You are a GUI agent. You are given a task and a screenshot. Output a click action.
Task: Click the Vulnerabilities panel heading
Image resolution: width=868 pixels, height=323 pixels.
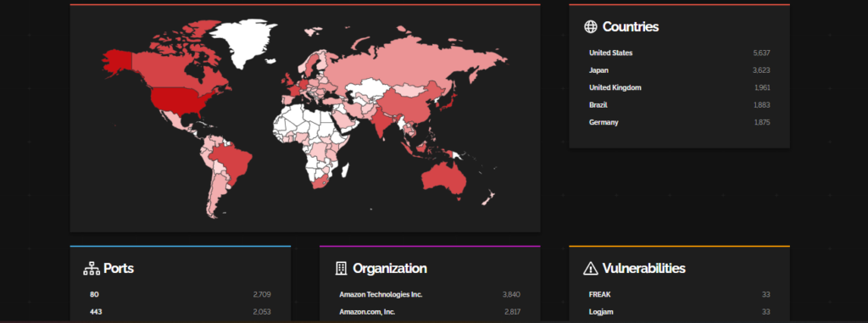coord(644,269)
